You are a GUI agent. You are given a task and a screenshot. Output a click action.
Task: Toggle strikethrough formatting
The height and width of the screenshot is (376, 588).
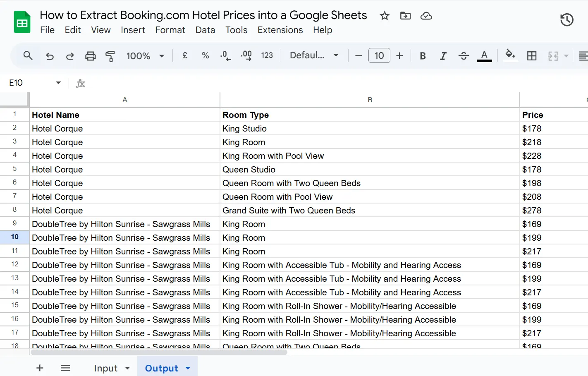pos(464,56)
